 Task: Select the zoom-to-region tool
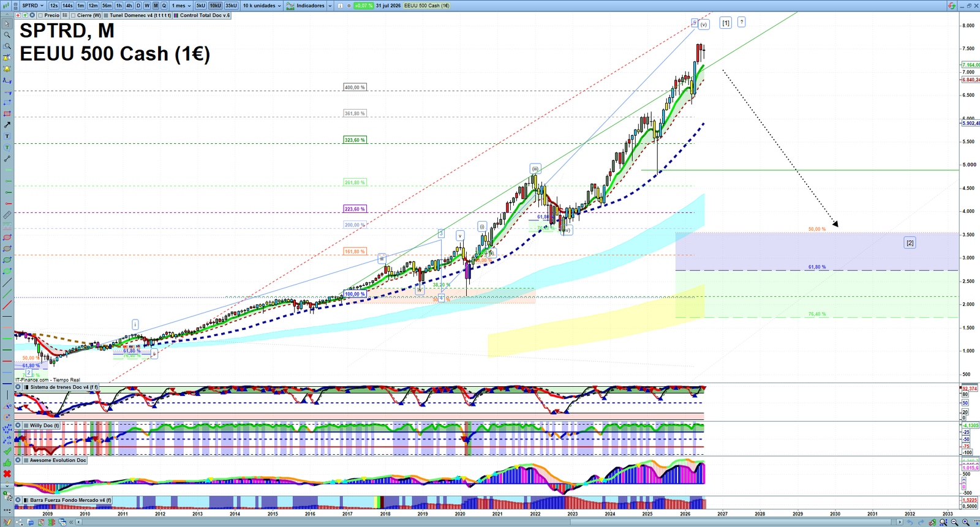click(x=7, y=46)
